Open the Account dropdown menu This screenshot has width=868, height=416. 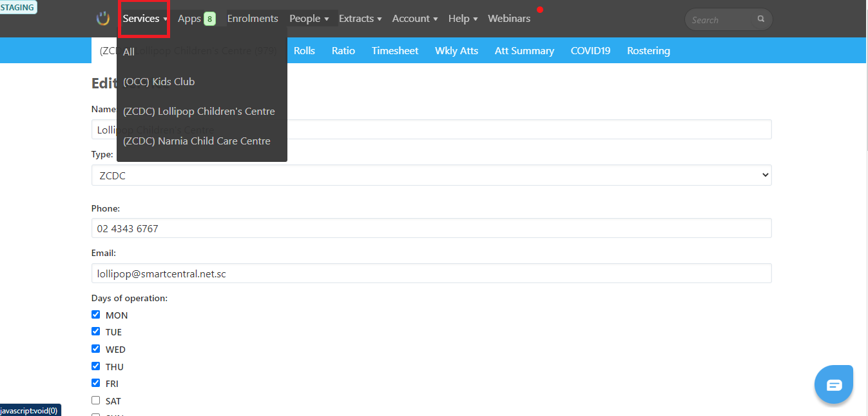coord(415,19)
